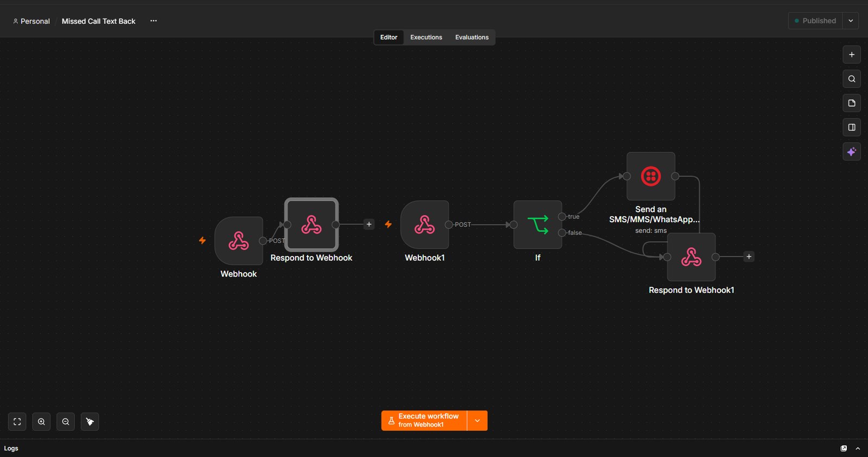Image resolution: width=868 pixels, height=457 pixels.
Task: Fit workflow to view
Action: (17, 422)
